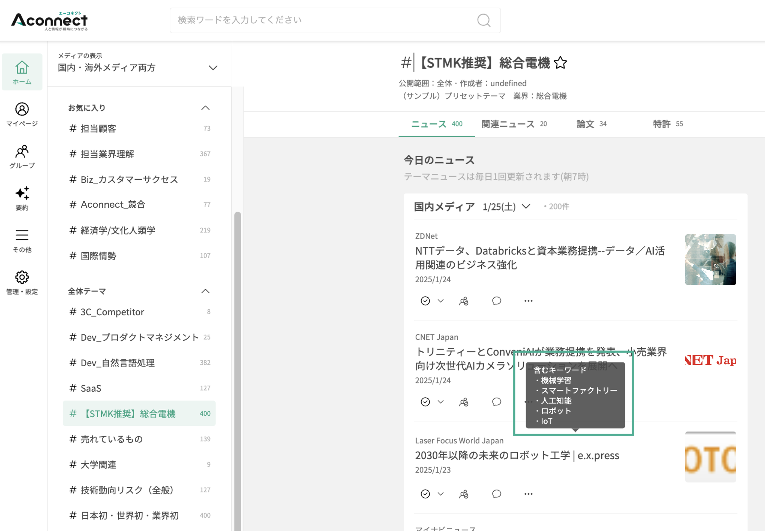Switch to the ニュース tab
Viewport: 765px width, 532px height.
[x=436, y=124]
